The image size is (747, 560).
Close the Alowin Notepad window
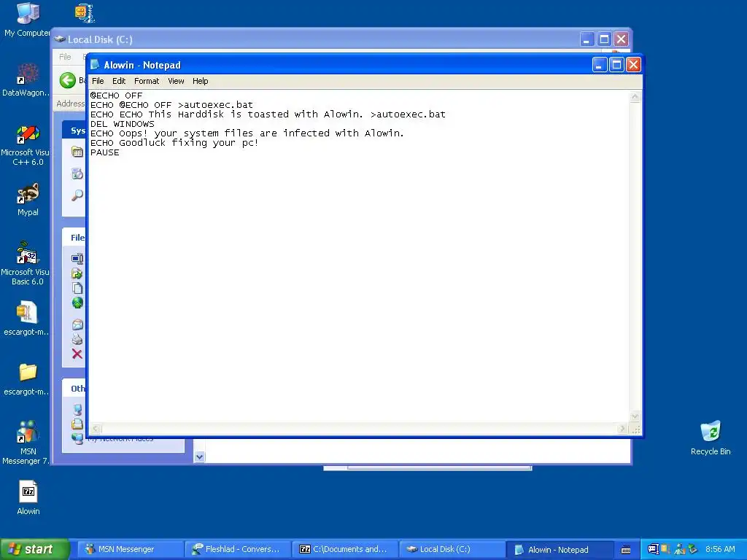tap(633, 65)
